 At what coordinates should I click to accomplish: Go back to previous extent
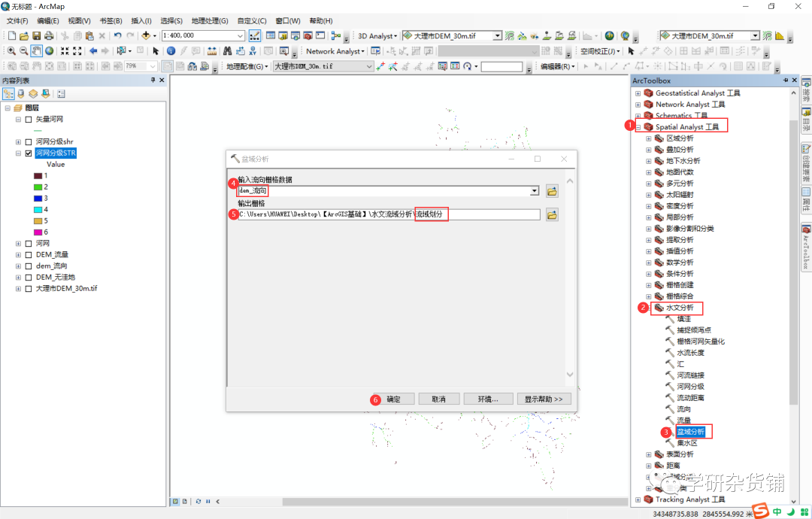click(x=93, y=50)
